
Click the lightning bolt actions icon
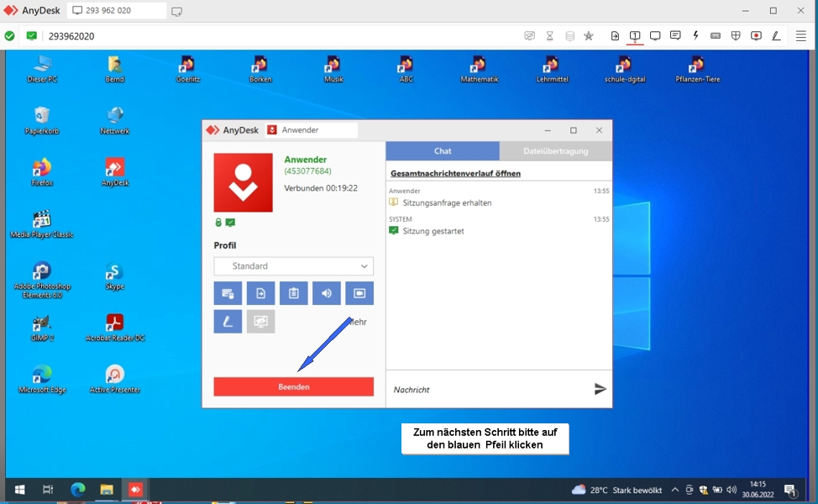coord(695,36)
